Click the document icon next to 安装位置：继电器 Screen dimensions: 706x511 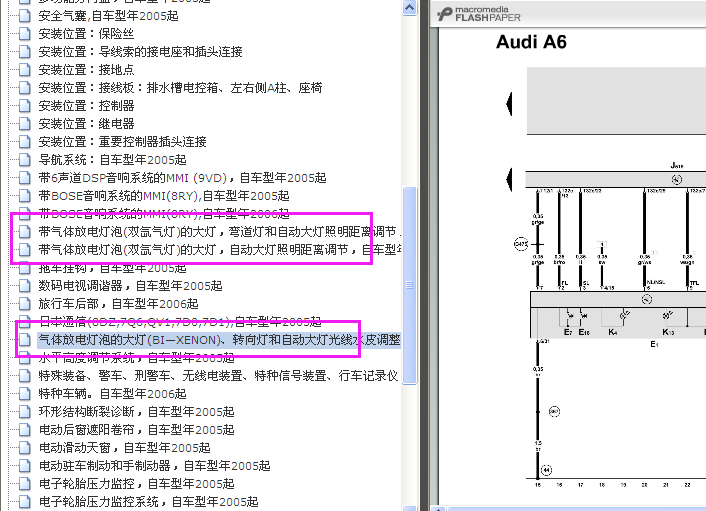[x=25, y=124]
